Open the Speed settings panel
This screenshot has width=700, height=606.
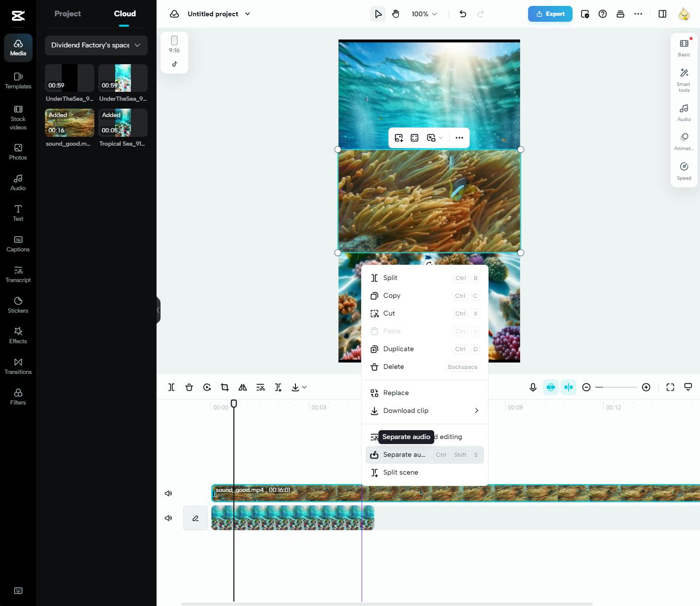pyautogui.click(x=684, y=171)
